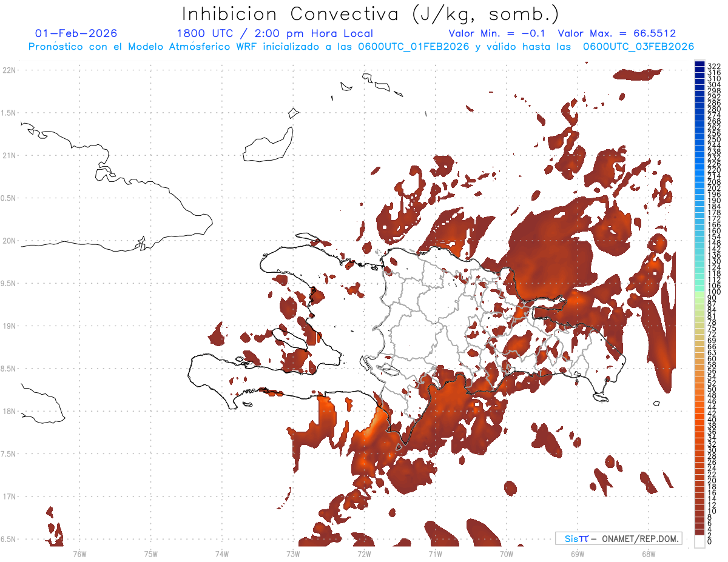Click the '73W' longitude label

(293, 554)
